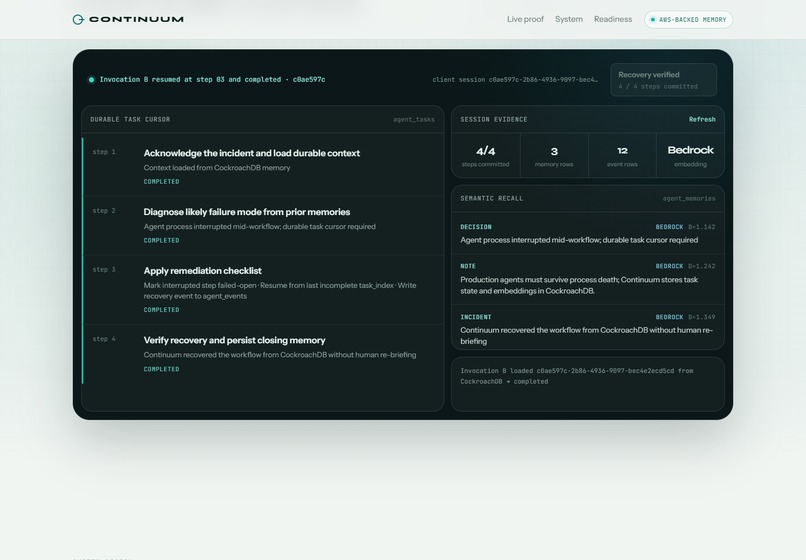Click the AWS-BACKED MEMORY badge

pos(688,20)
